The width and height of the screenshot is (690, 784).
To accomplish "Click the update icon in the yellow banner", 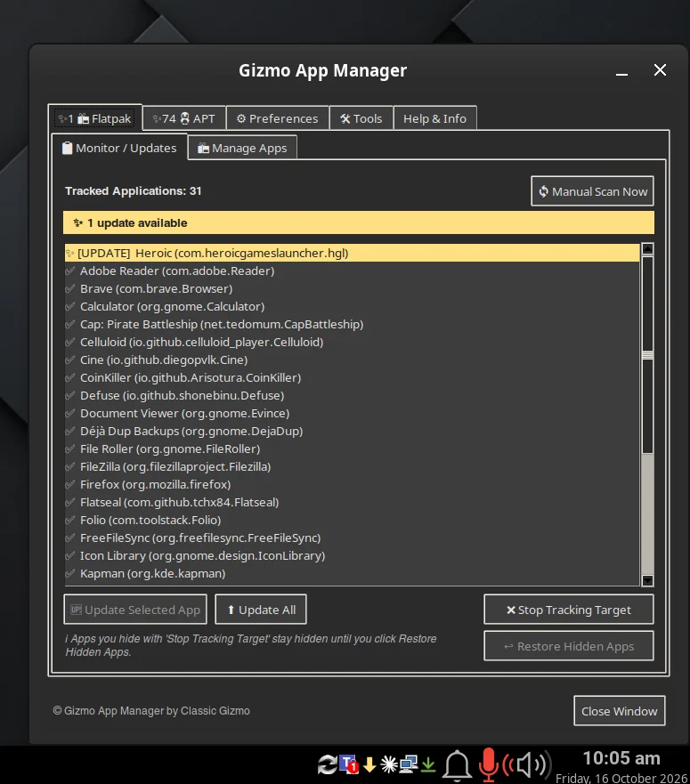I will pos(78,223).
